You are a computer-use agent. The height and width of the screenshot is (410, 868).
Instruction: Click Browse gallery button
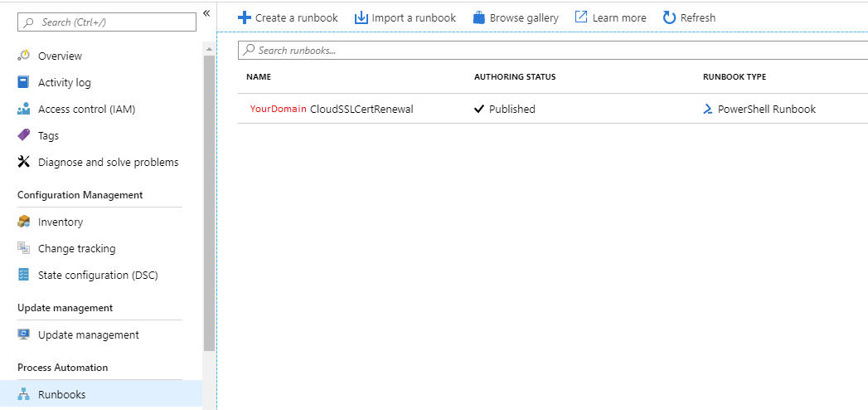516,17
